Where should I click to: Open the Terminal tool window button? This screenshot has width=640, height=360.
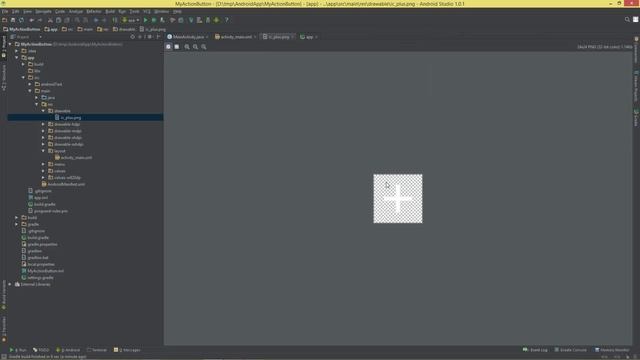[x=97, y=350]
